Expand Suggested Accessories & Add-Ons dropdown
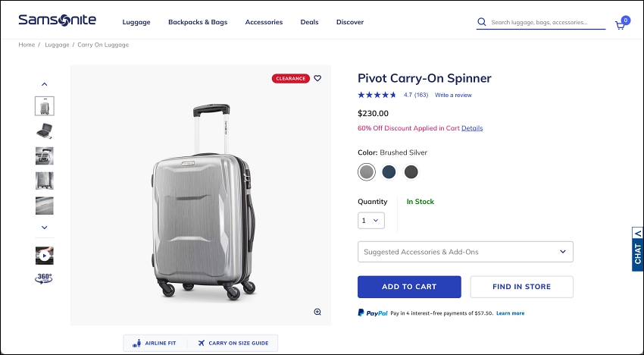This screenshot has width=644, height=355. tap(465, 252)
